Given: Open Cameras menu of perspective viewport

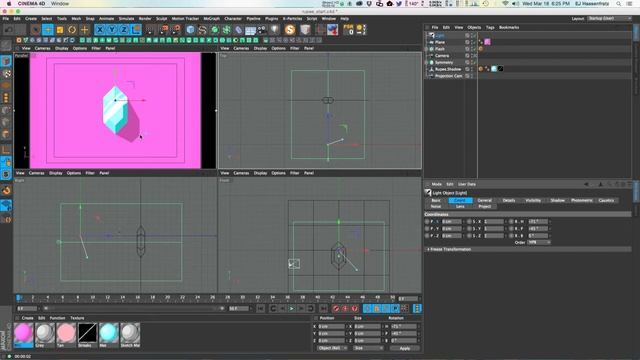Looking at the screenshot, I should pyautogui.click(x=42, y=48).
